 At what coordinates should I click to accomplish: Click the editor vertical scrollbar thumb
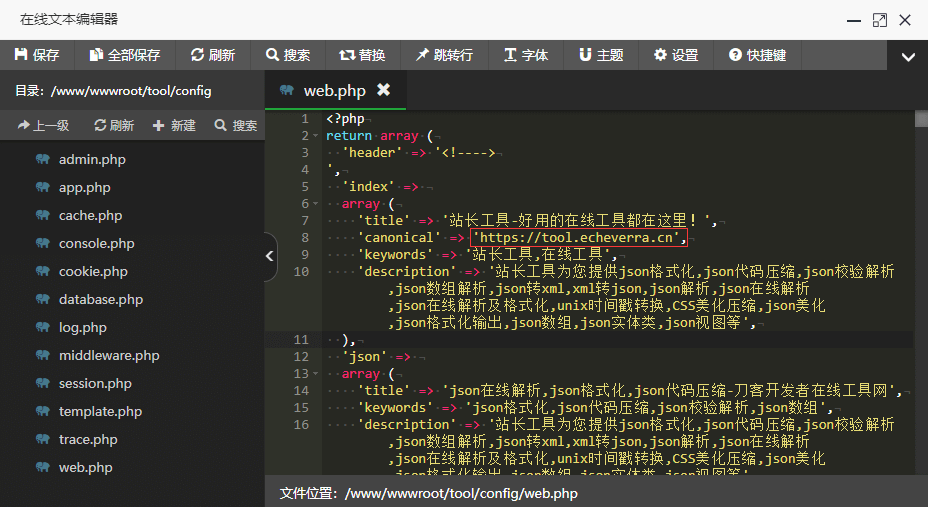(x=921, y=119)
